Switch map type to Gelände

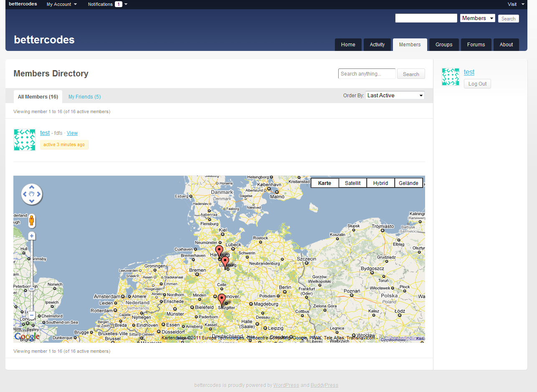408,183
